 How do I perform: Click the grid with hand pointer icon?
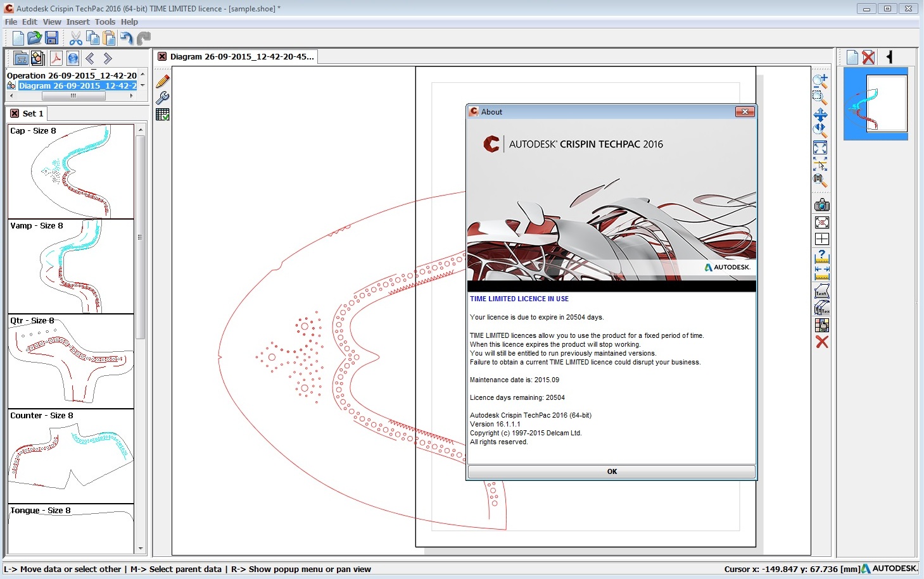coord(821,325)
